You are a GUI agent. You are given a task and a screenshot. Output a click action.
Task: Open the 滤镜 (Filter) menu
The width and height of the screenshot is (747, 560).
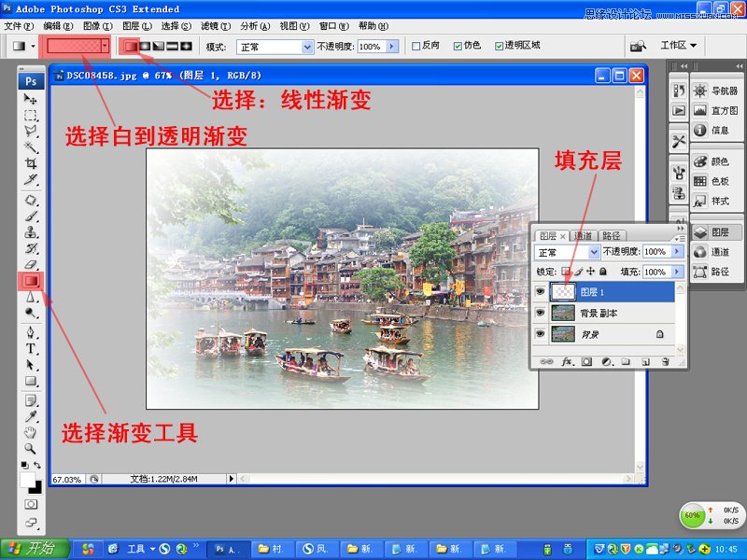point(213,25)
